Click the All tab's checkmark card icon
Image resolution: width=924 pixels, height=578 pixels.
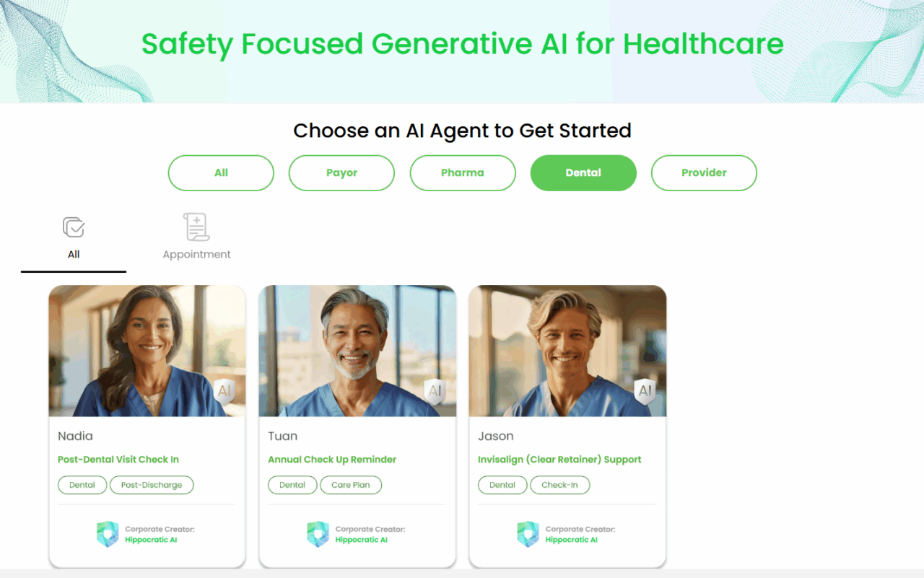pyautogui.click(x=73, y=226)
